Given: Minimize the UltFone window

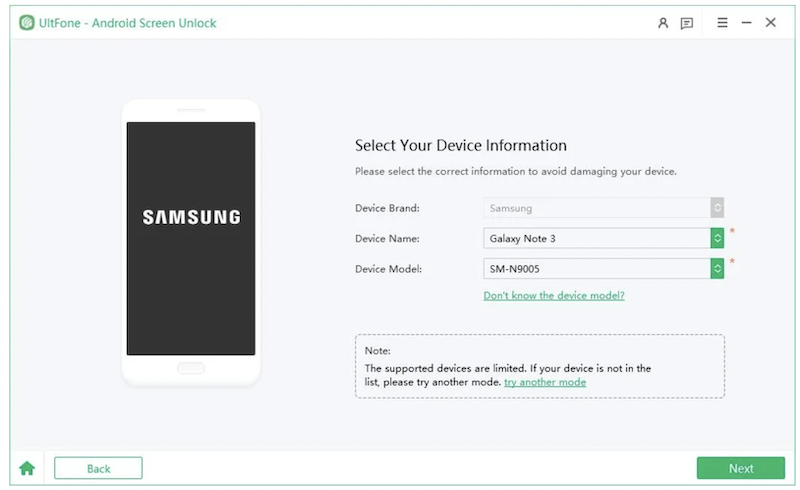Looking at the screenshot, I should [x=746, y=22].
